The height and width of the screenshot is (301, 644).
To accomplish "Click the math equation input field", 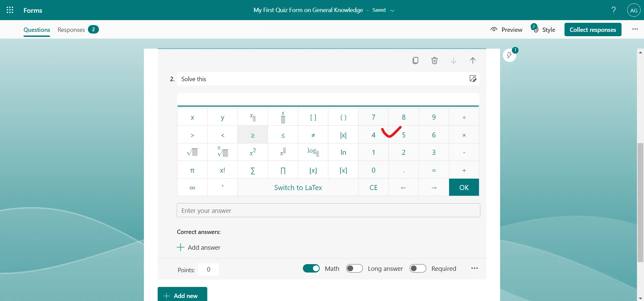I will [328, 100].
